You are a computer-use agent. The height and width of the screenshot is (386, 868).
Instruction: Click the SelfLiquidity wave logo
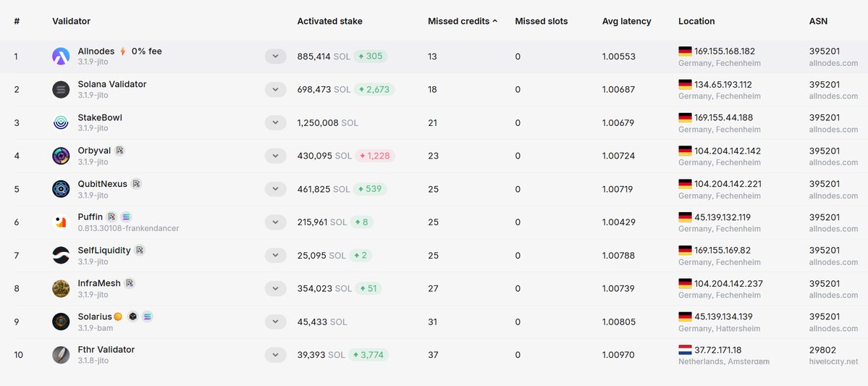coord(61,256)
